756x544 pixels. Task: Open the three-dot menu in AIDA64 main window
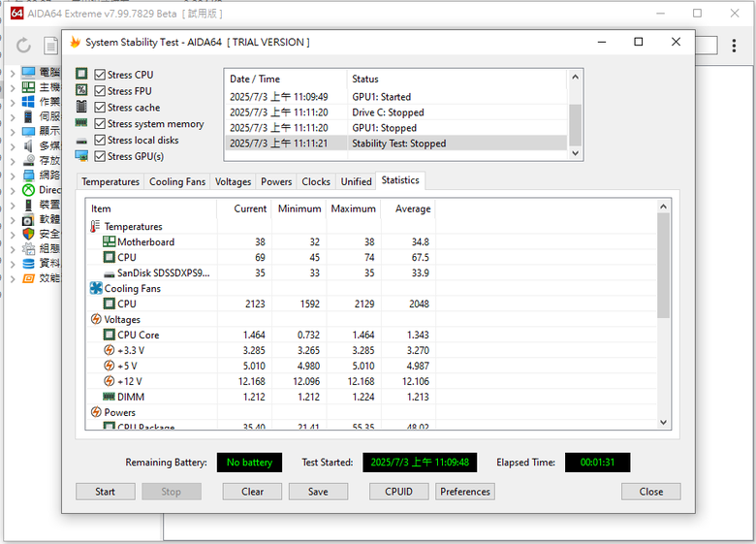tap(734, 46)
